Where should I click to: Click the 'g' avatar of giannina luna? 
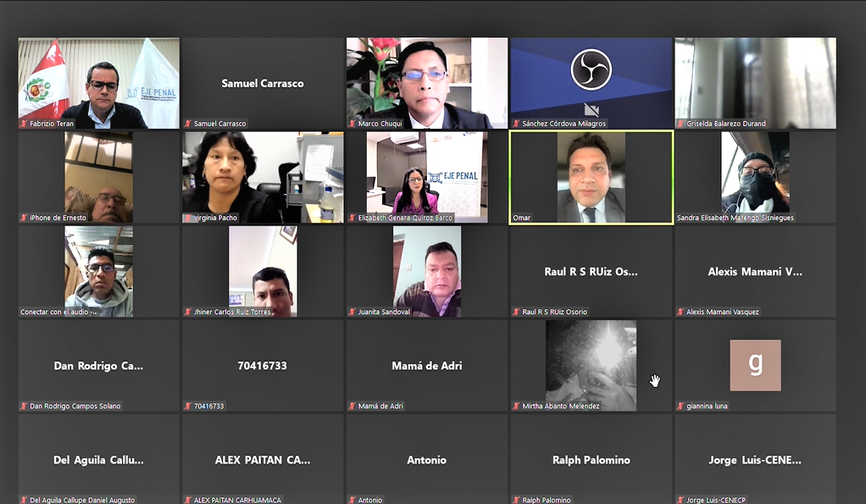(x=755, y=365)
